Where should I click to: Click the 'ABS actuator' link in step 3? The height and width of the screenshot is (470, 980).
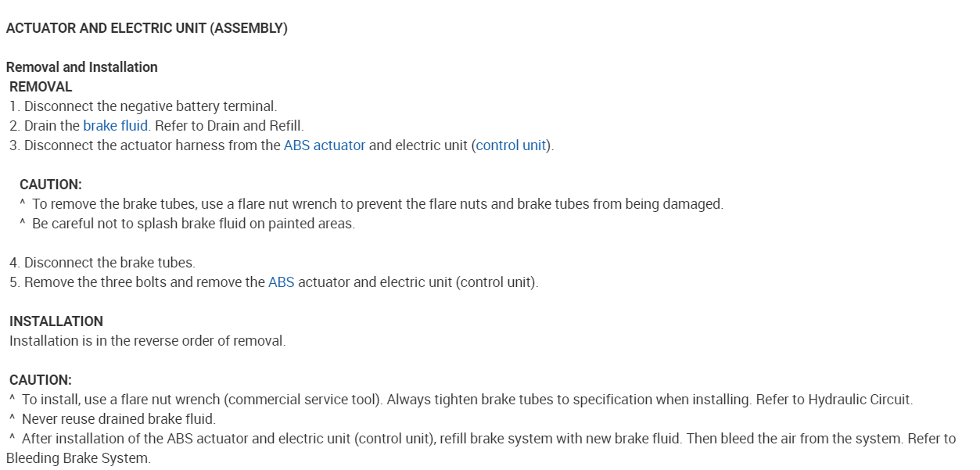point(325,145)
